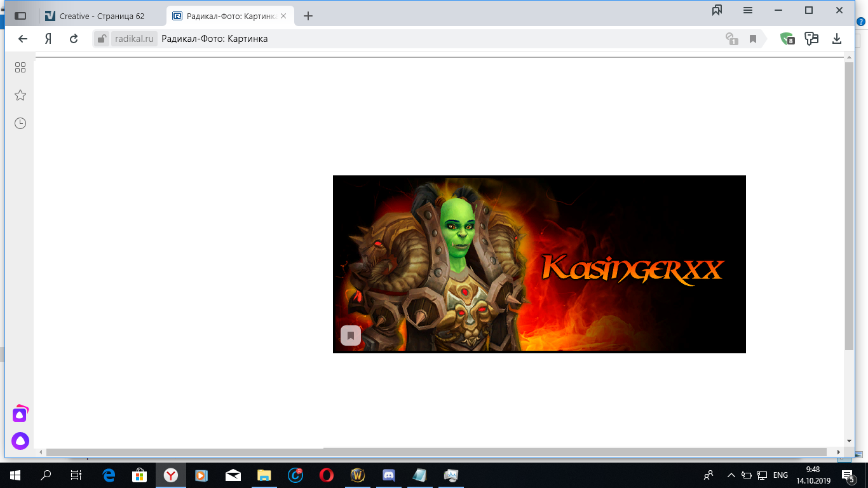Open the ENG input language switcher
Image resolution: width=868 pixels, height=488 pixels.
coord(780,475)
